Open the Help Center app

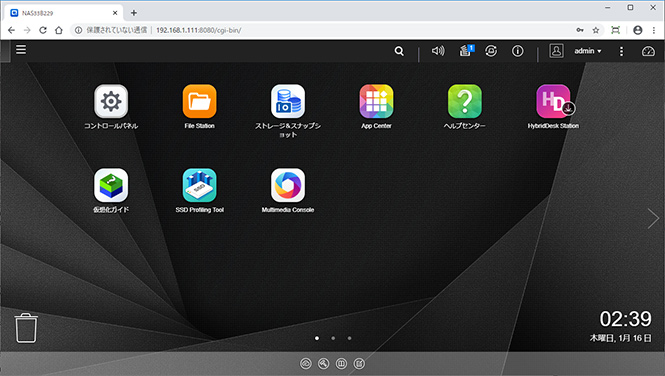coord(465,101)
